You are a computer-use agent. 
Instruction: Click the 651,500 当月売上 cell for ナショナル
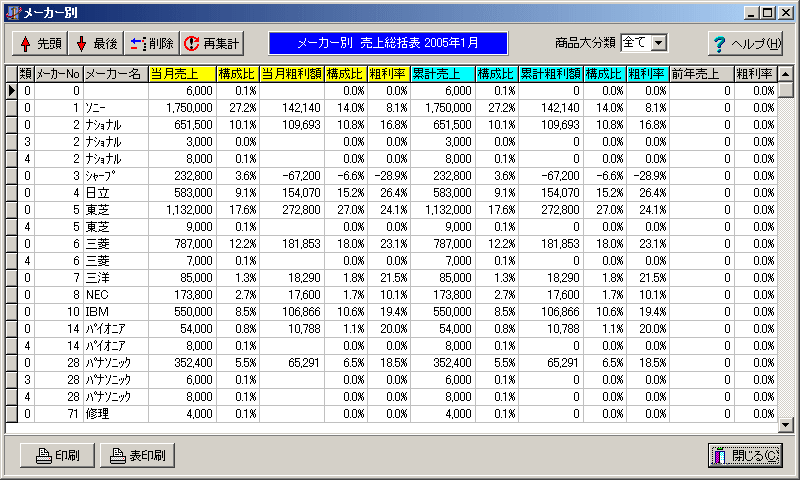pos(182,125)
